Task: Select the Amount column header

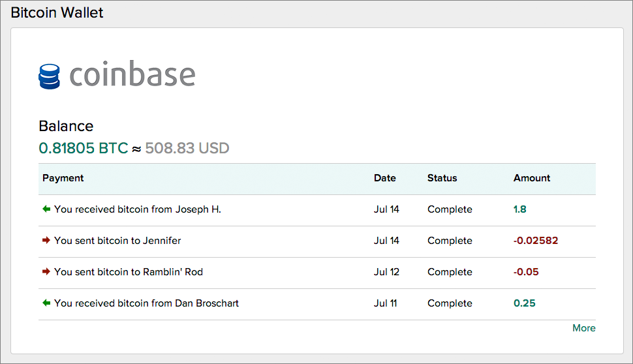Action: tap(532, 178)
